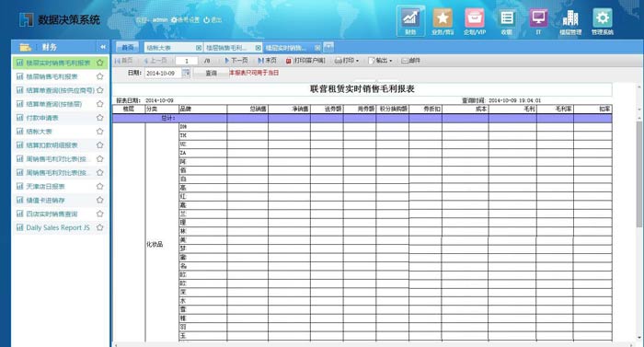Open the date picker calendar icon

186,73
